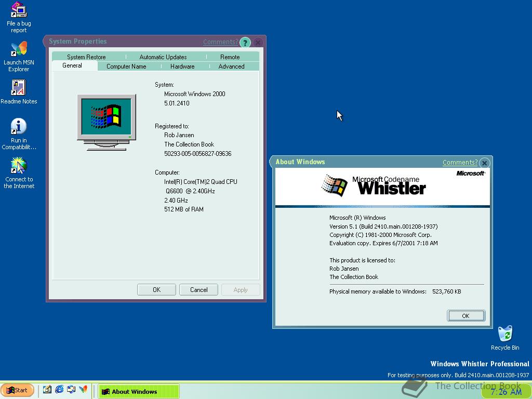Click the Intel(R) Core(TM)2 Quad CPU text

tap(201, 182)
